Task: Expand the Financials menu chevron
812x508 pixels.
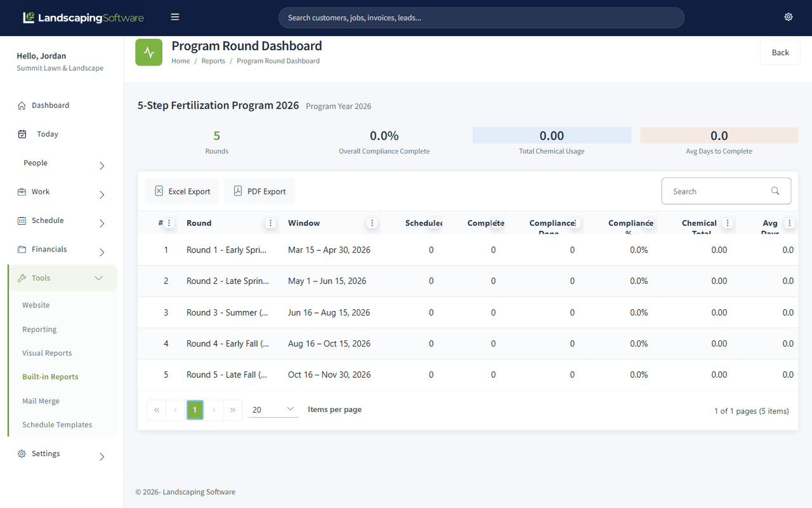Action: click(102, 252)
